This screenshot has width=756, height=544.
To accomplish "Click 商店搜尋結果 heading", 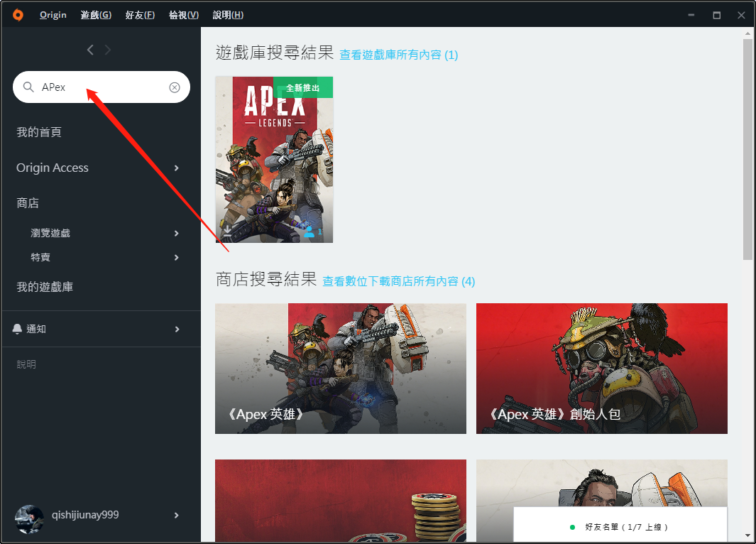I will [266, 279].
